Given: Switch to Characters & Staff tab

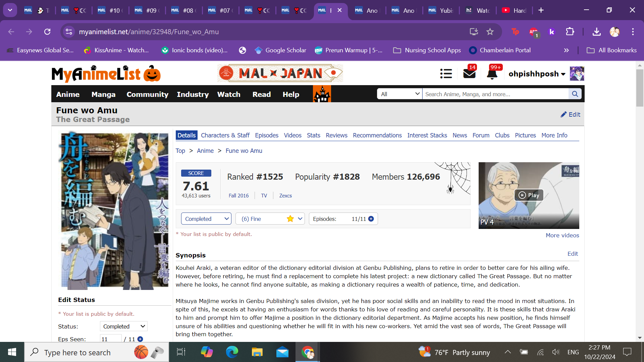Looking at the screenshot, I should 225,135.
